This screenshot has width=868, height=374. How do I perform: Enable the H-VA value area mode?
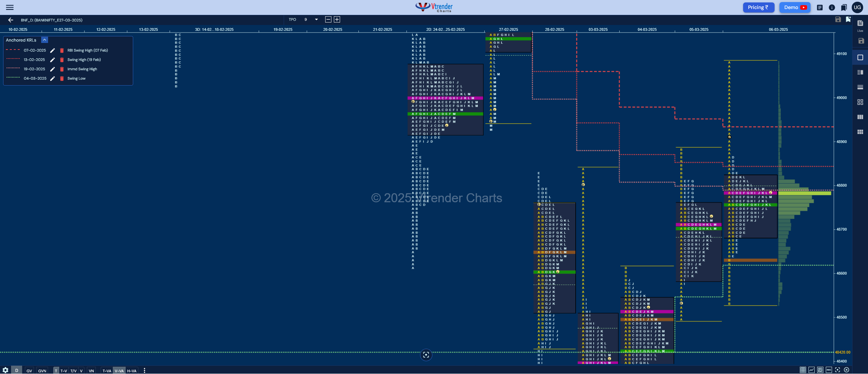132,371
